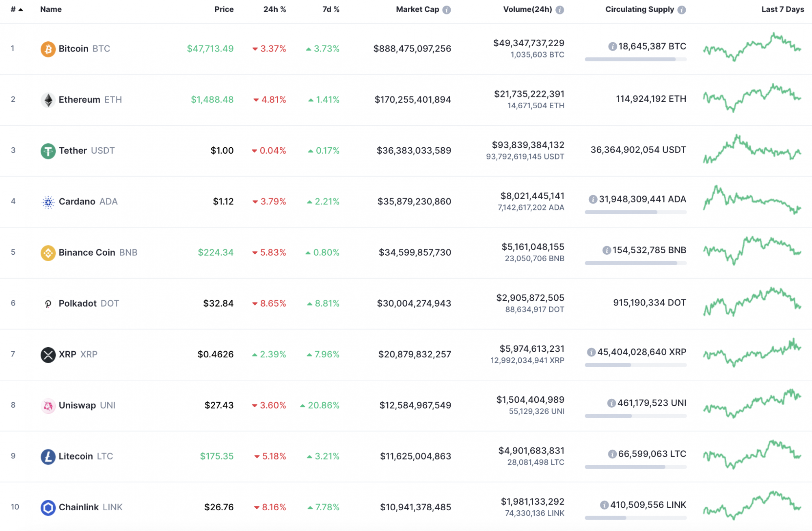Click the Chainlink logo icon
Viewport: 812px width, 531px height.
click(x=48, y=507)
